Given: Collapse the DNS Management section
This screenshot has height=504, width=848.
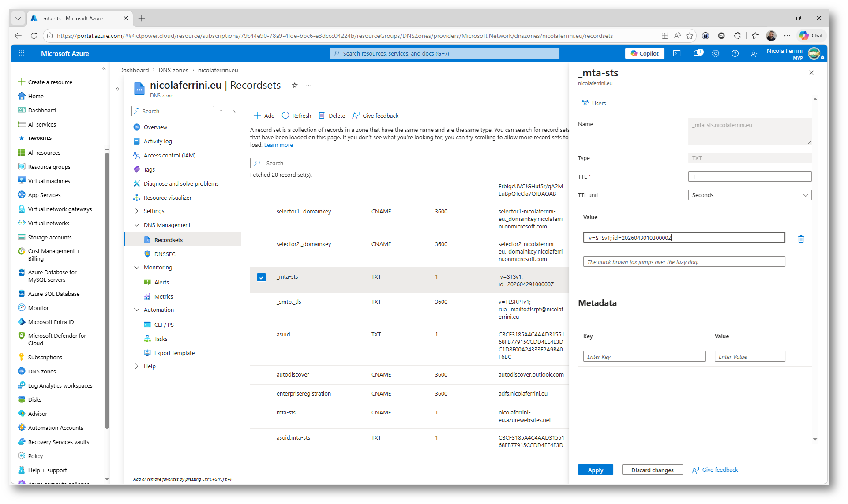Looking at the screenshot, I should point(137,225).
